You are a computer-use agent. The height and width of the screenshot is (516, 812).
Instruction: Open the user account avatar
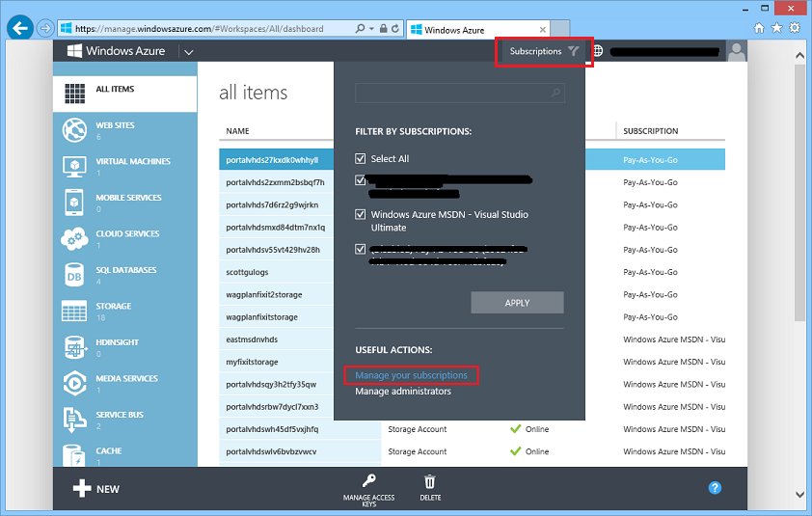click(x=737, y=51)
